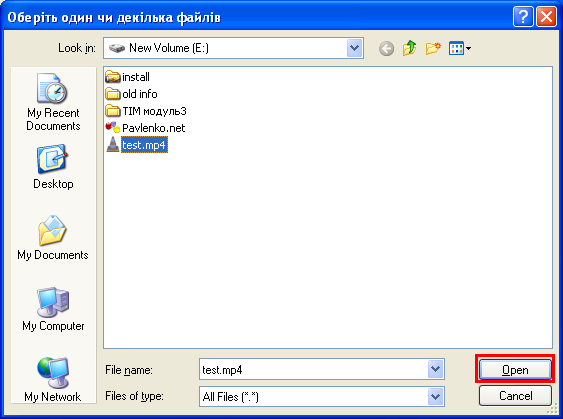Close the file selection dialog
Screen dimensions: 563x419
[546, 17]
